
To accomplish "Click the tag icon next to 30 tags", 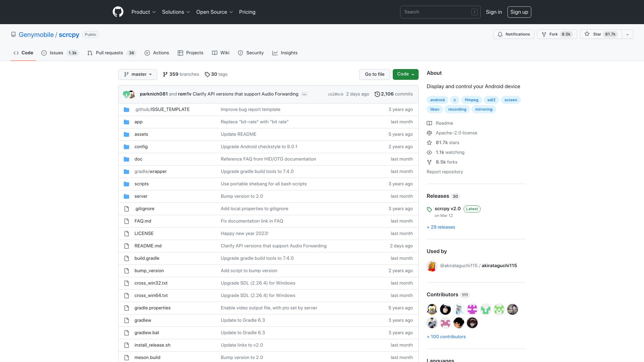I will click(x=207, y=74).
